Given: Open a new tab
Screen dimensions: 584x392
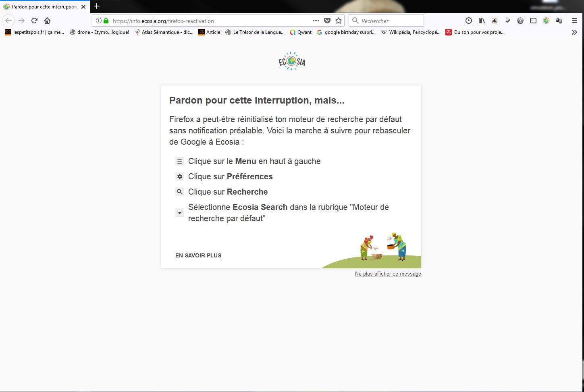Looking at the screenshot, I should [97, 6].
